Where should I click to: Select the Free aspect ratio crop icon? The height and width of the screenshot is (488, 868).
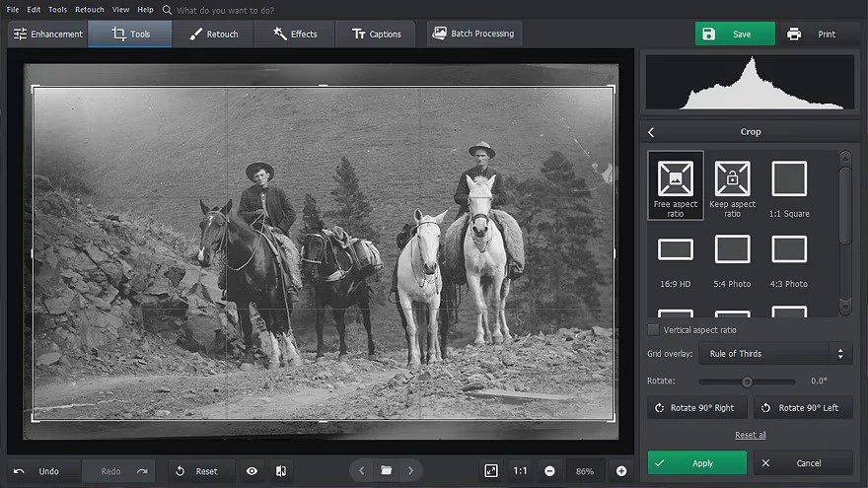675,179
